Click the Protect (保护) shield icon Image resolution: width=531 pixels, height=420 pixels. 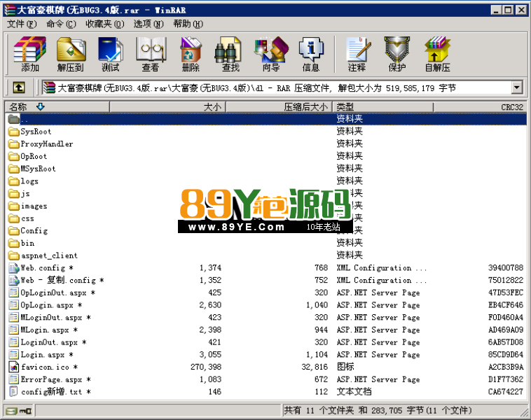tap(397, 54)
